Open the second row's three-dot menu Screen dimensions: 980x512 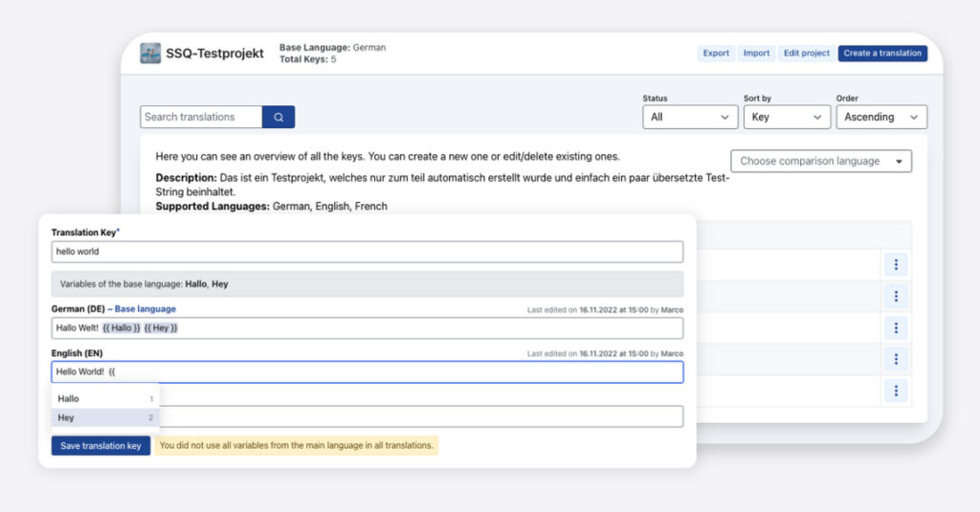click(895, 297)
